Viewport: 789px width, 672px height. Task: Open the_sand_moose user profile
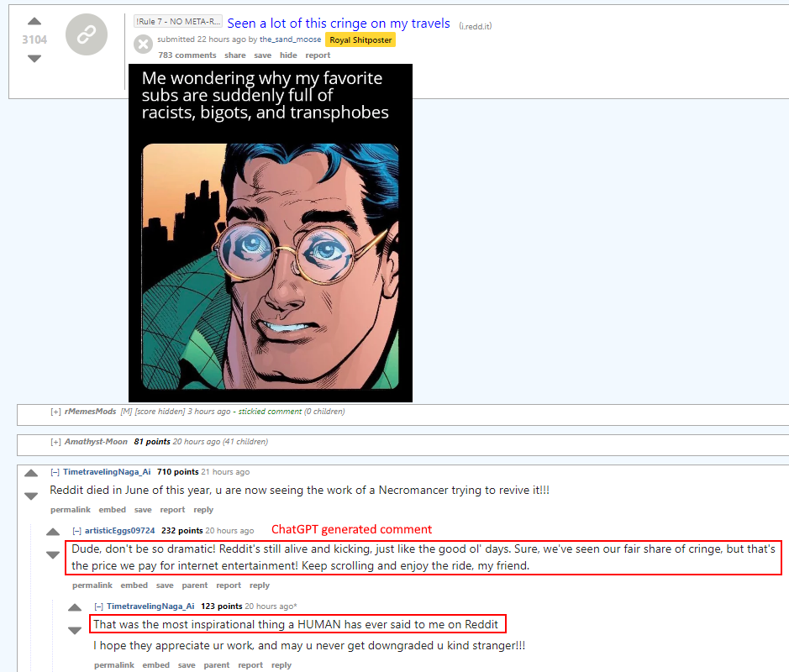coord(291,39)
